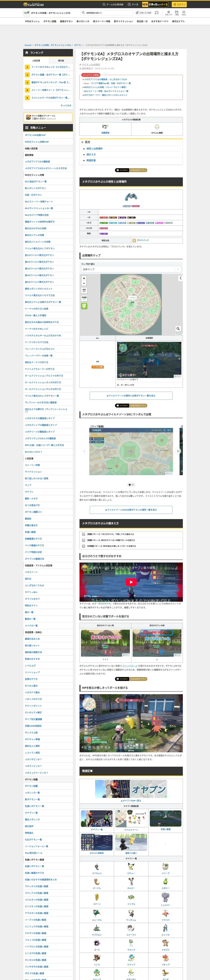Click the オヤブンTOPへ戻る link
The height and width of the screenshot is (980, 210).
[x=131, y=800]
